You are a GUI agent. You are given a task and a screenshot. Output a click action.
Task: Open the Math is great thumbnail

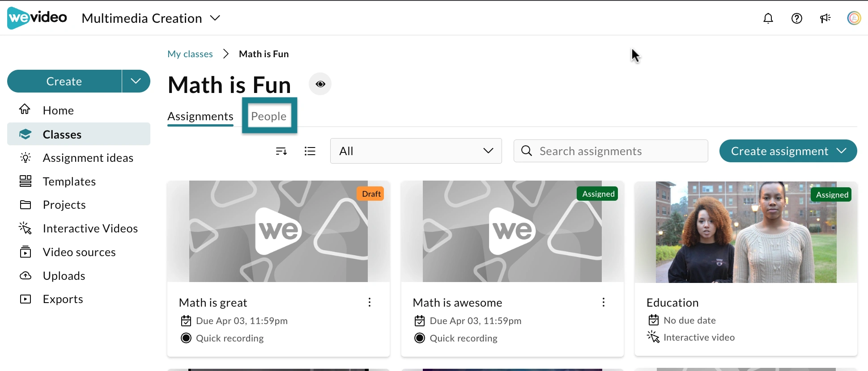tap(278, 232)
